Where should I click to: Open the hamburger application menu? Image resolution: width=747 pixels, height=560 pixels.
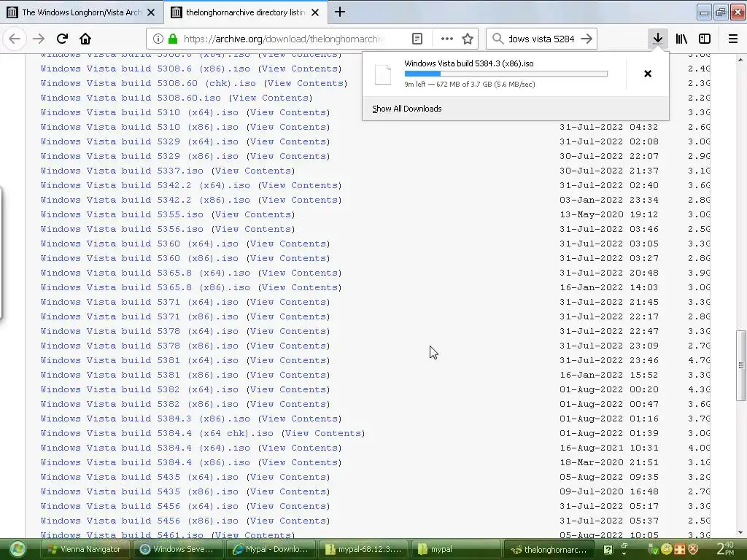[733, 39]
